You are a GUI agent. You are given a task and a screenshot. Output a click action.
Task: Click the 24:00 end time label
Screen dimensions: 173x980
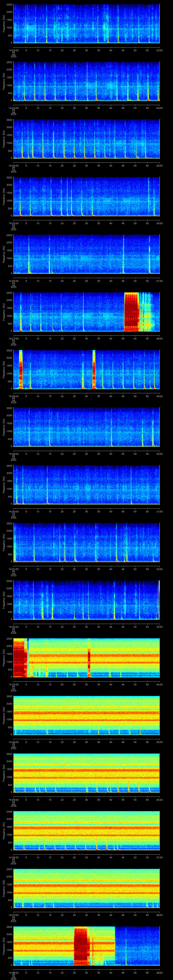pos(160,108)
